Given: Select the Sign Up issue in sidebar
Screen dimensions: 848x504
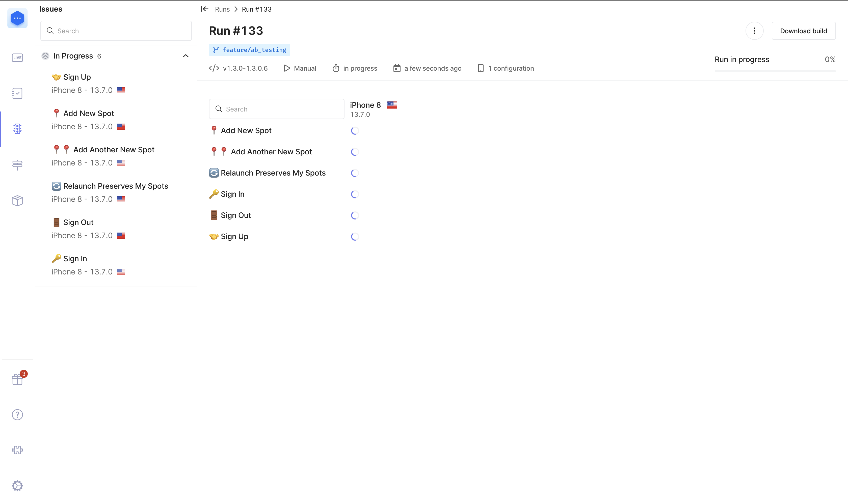Looking at the screenshot, I should [77, 77].
